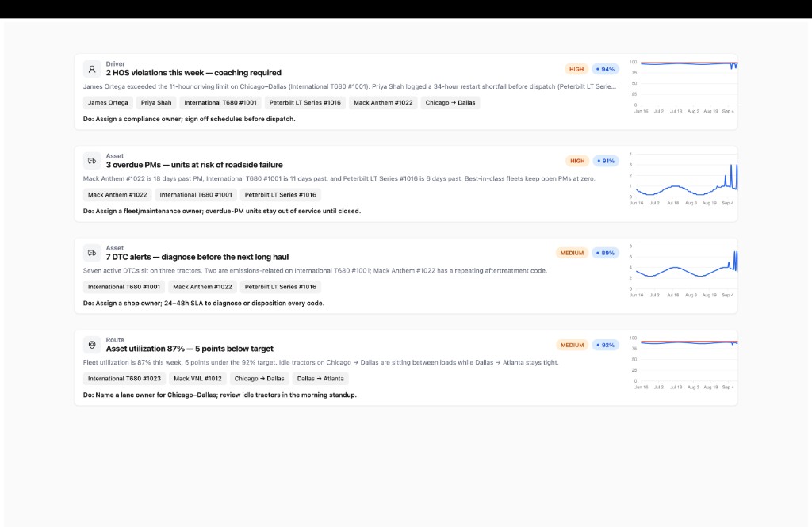Screen dimensions: 812x527
Task: Click the truck icon on DTC alerts card
Action: pos(92,253)
